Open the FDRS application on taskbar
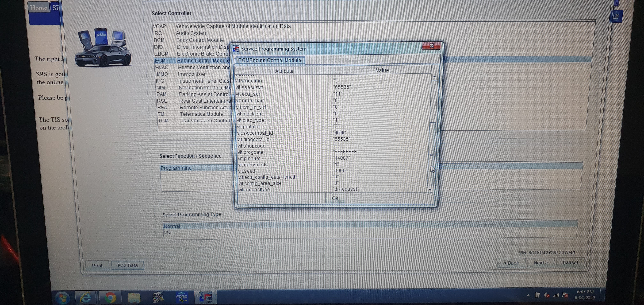This screenshot has height=305, width=644. point(181,297)
